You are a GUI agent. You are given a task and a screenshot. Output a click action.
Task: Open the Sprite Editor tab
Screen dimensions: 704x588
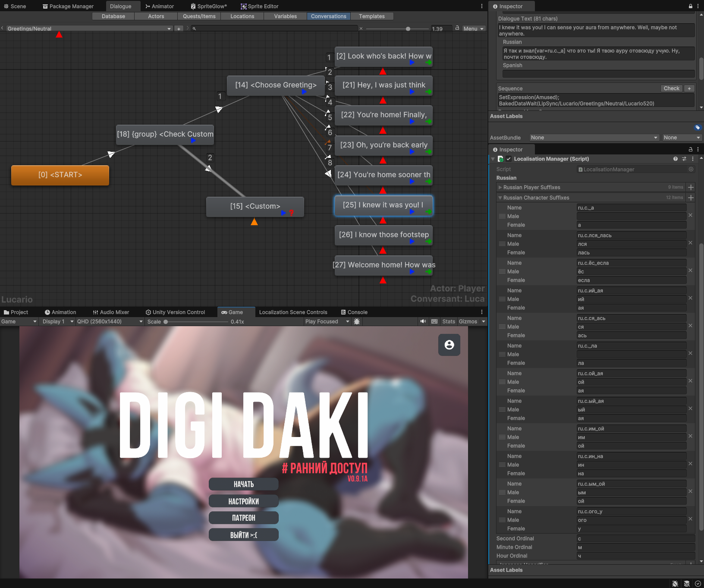(x=260, y=6)
